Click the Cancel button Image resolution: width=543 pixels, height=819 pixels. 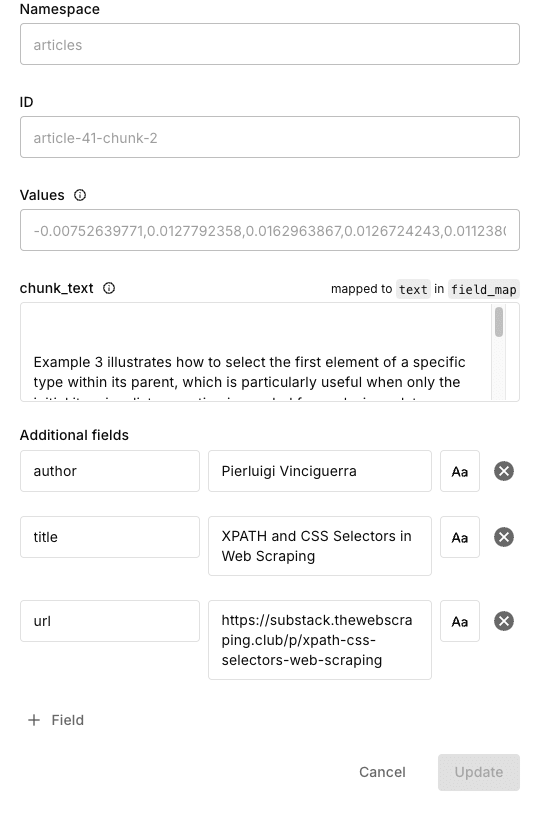click(x=382, y=772)
